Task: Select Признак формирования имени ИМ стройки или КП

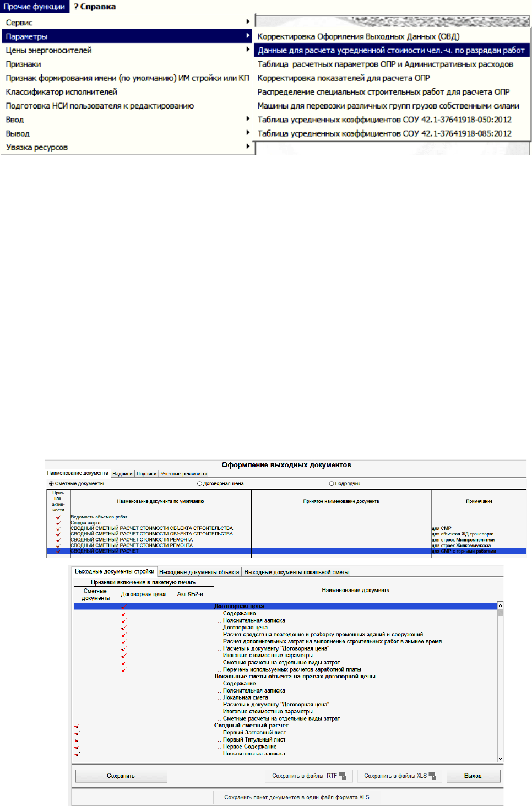Action: [127, 78]
